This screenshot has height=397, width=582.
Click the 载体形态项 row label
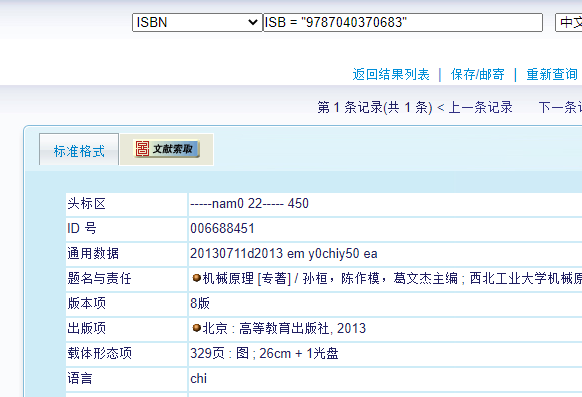pos(99,353)
